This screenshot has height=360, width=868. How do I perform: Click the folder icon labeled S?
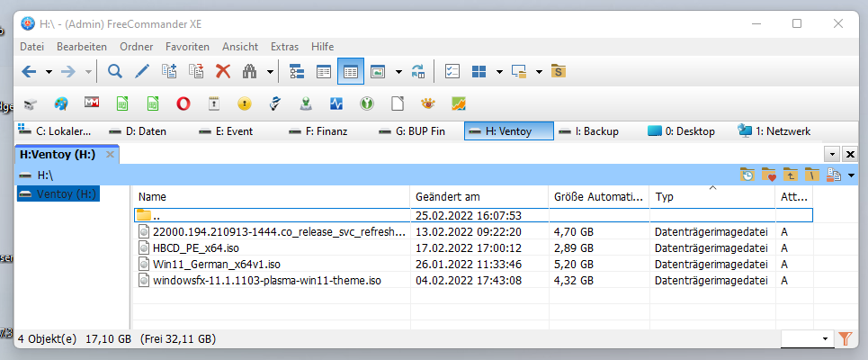pos(558,71)
